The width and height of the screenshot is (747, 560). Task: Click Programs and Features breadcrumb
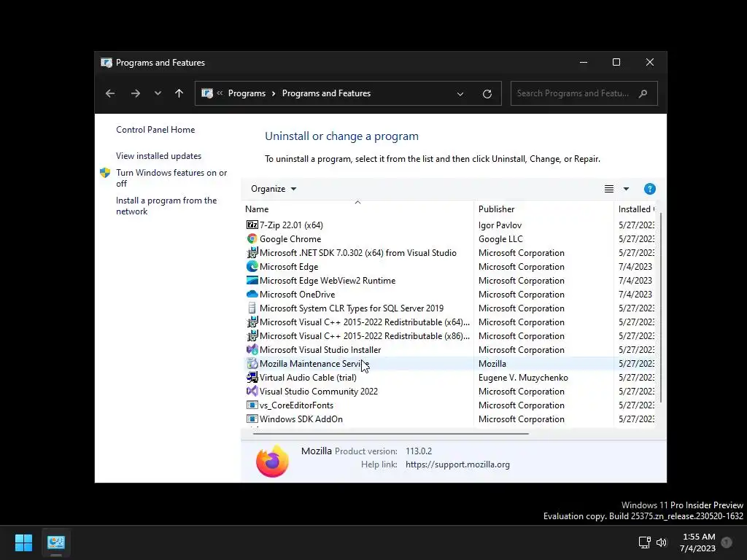[326, 93]
